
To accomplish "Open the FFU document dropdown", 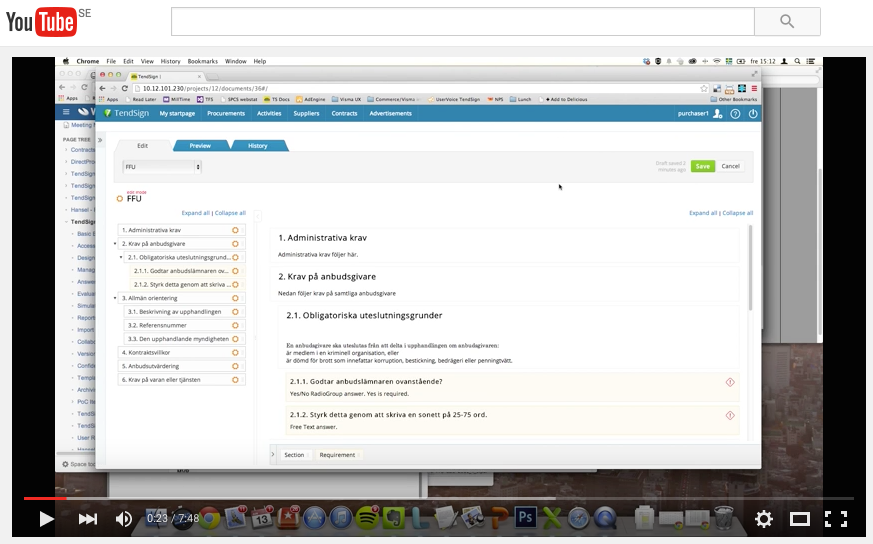I will 161,166.
